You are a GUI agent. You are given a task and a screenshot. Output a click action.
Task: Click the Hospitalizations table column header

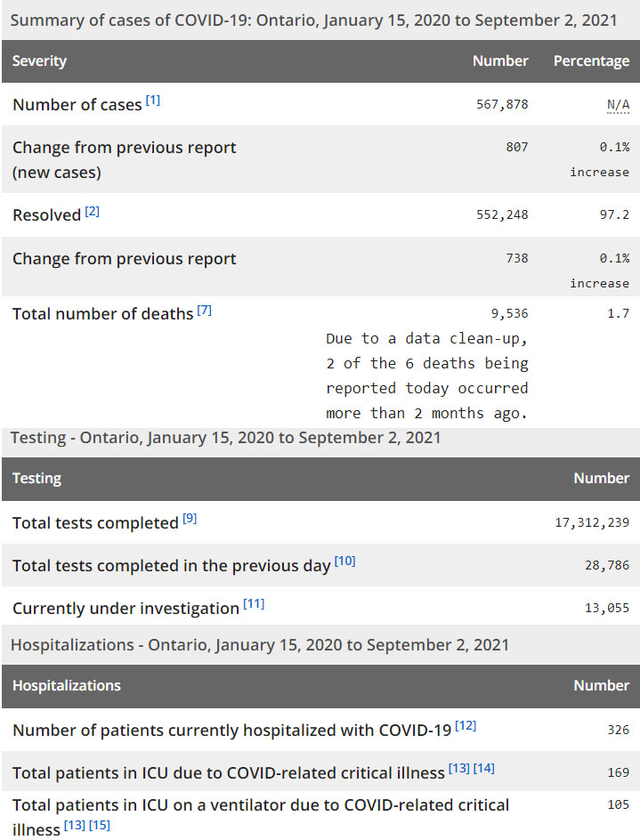pyautogui.click(x=67, y=686)
